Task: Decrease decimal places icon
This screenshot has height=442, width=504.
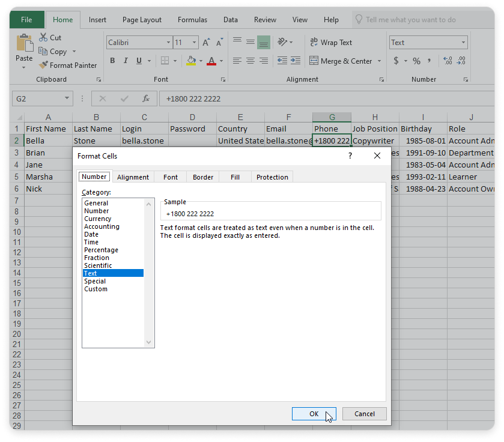Action: click(x=461, y=61)
